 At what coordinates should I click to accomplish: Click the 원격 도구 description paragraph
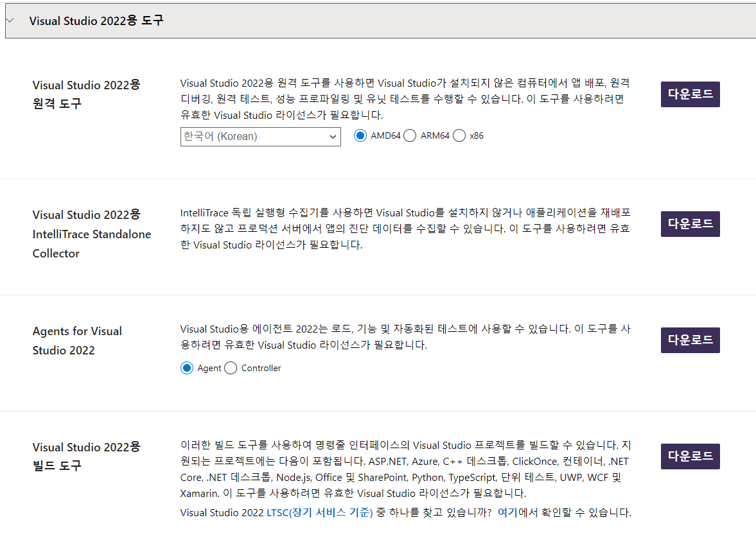coord(405,99)
